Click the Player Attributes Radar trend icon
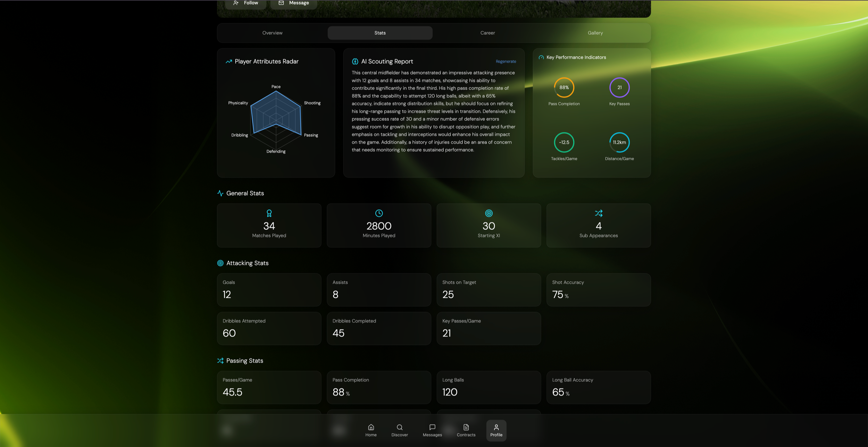This screenshot has height=447, width=868. click(x=229, y=61)
